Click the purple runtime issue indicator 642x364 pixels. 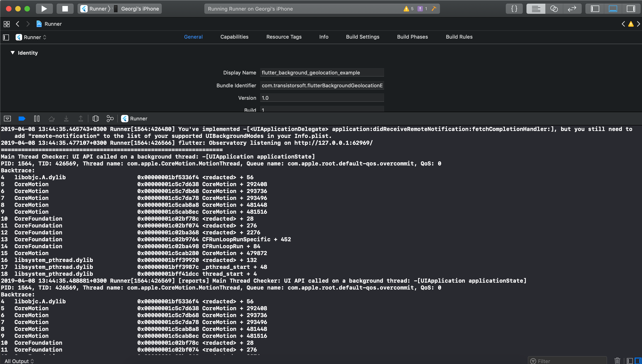(x=422, y=9)
